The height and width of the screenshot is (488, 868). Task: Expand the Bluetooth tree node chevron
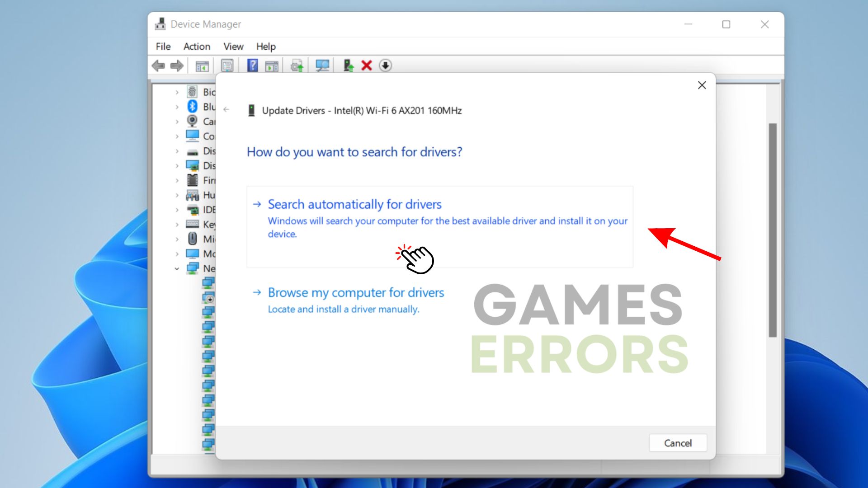(177, 107)
